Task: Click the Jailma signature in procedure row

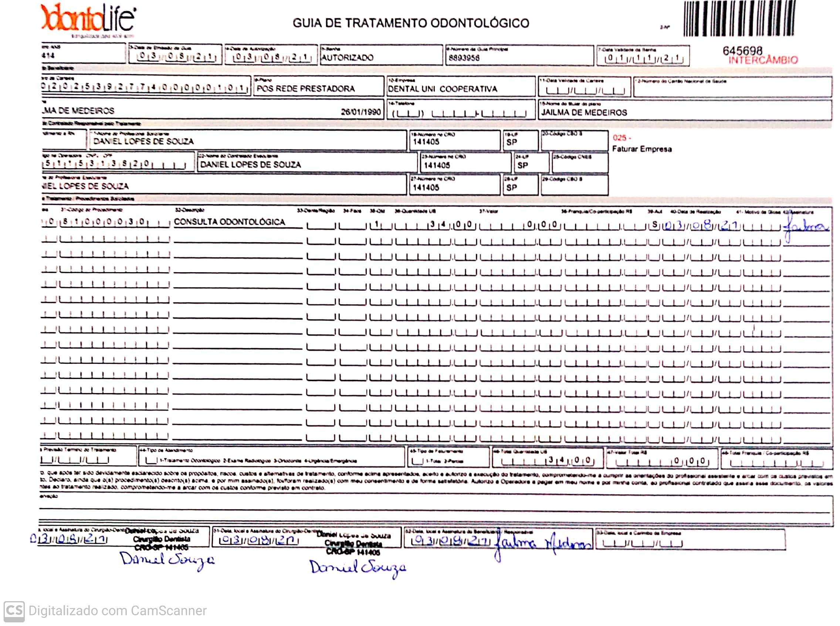Action: coord(805,227)
